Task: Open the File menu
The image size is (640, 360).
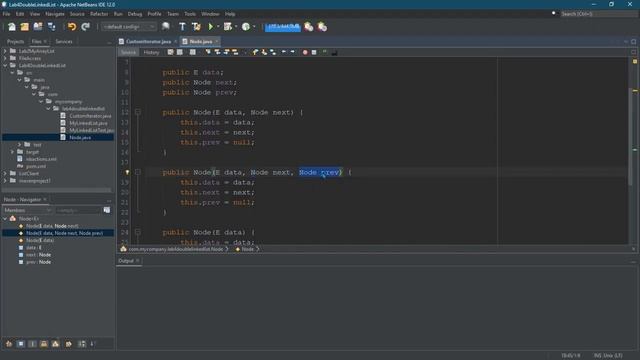Action: tap(7, 14)
